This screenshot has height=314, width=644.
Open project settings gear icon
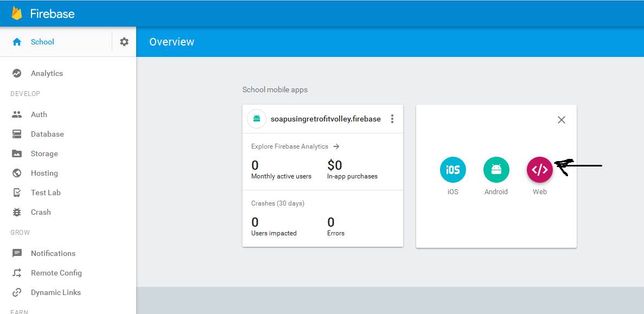(x=124, y=42)
